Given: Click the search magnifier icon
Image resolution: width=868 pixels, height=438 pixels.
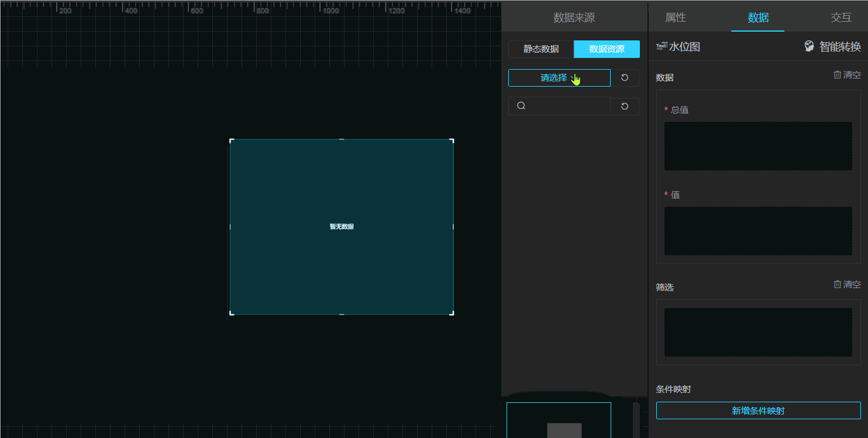Looking at the screenshot, I should pos(521,106).
